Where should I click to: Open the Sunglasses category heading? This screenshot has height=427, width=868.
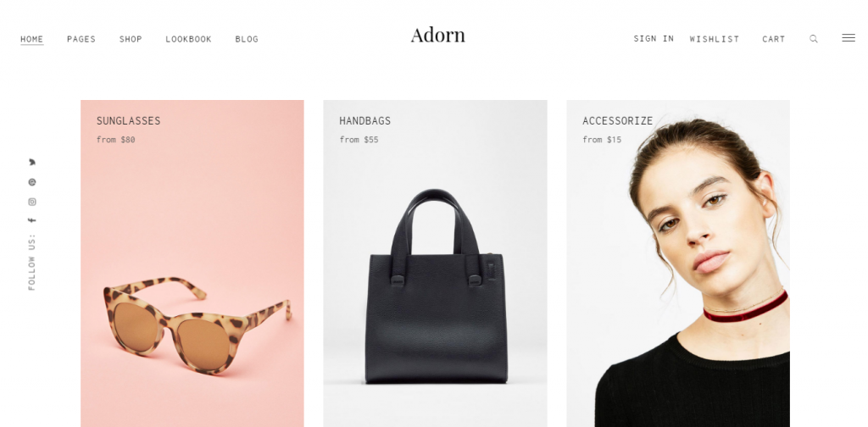(129, 120)
